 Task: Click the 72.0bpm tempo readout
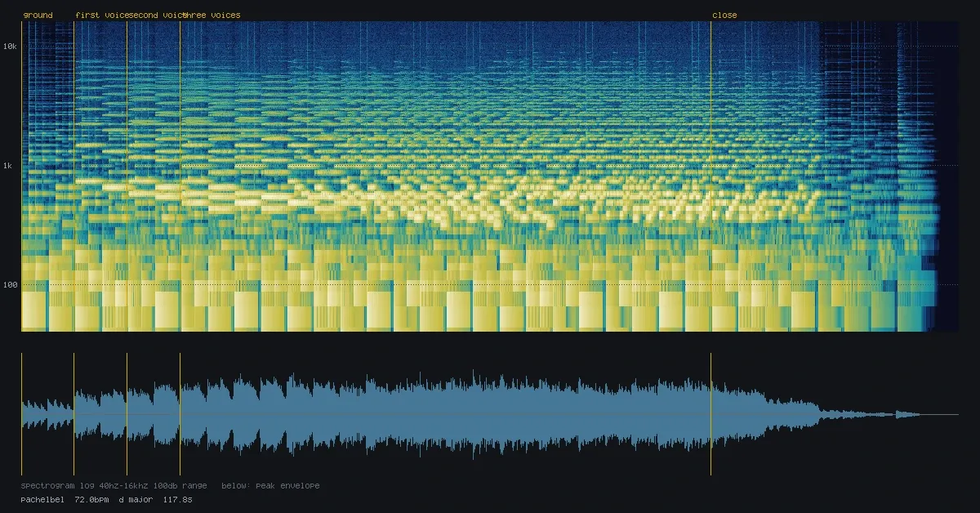pos(92,498)
